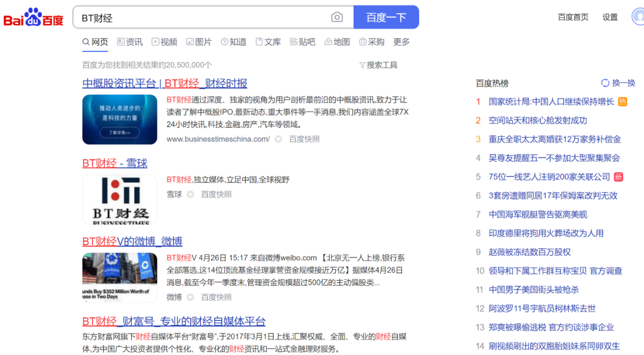Open hot topic 国家统计局:中国人口继续保持增长

click(551, 102)
